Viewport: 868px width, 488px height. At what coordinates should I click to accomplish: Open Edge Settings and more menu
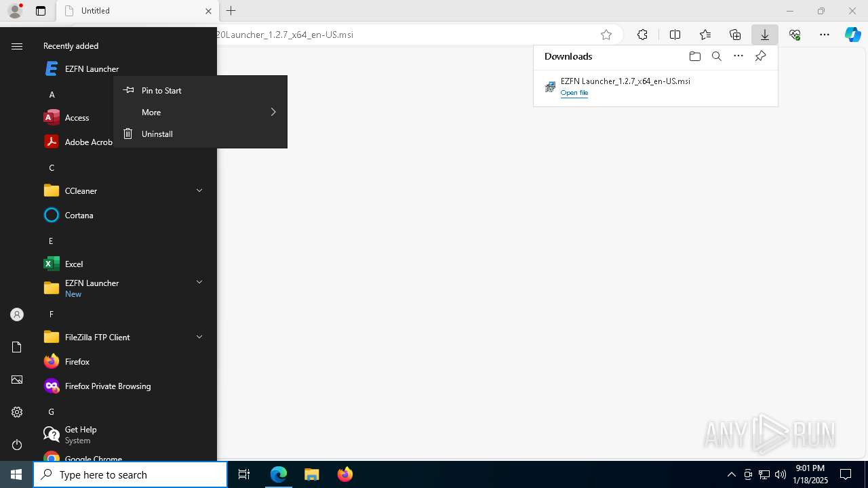(825, 35)
